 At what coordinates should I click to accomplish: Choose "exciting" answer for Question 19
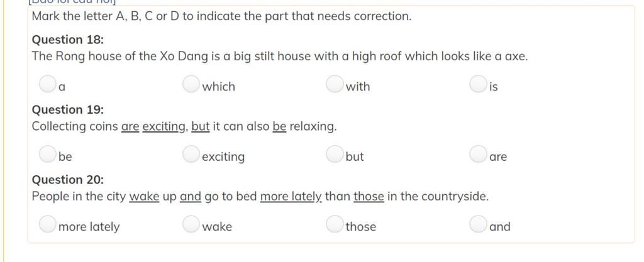click(191, 154)
